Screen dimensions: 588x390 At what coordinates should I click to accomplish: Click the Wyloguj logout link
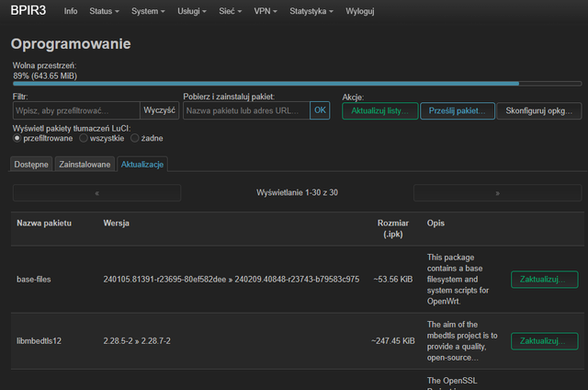(360, 11)
